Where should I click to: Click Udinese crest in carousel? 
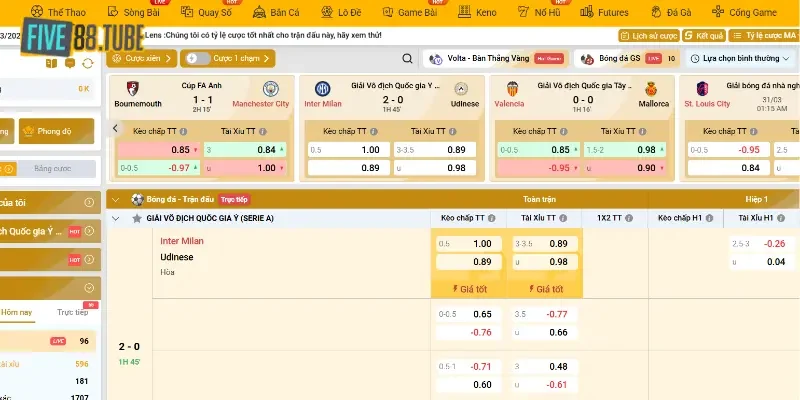tap(461, 89)
